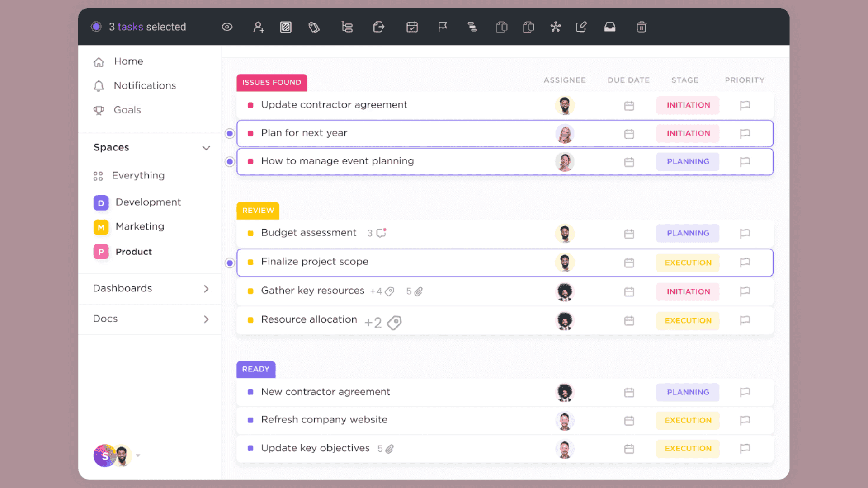Click the REVIEW status label
The height and width of the screenshot is (488, 868).
point(258,211)
